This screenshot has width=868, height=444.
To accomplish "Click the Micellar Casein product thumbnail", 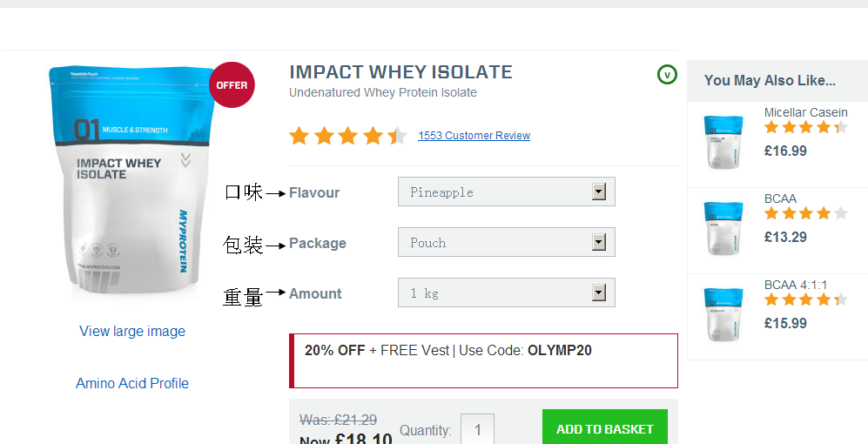I will click(723, 142).
